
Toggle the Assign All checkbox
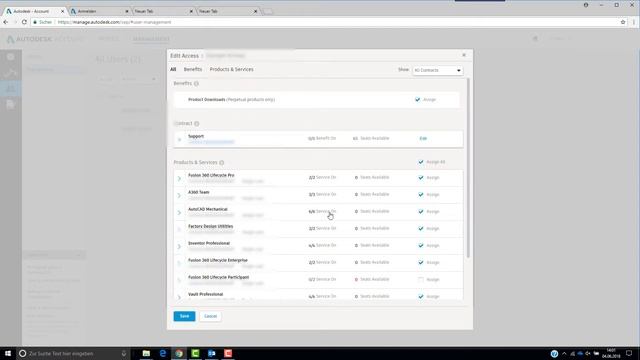click(x=421, y=162)
